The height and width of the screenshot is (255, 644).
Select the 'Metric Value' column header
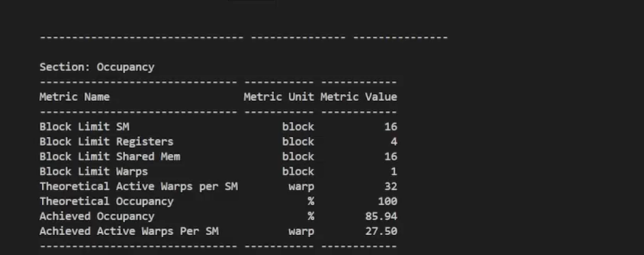click(358, 97)
